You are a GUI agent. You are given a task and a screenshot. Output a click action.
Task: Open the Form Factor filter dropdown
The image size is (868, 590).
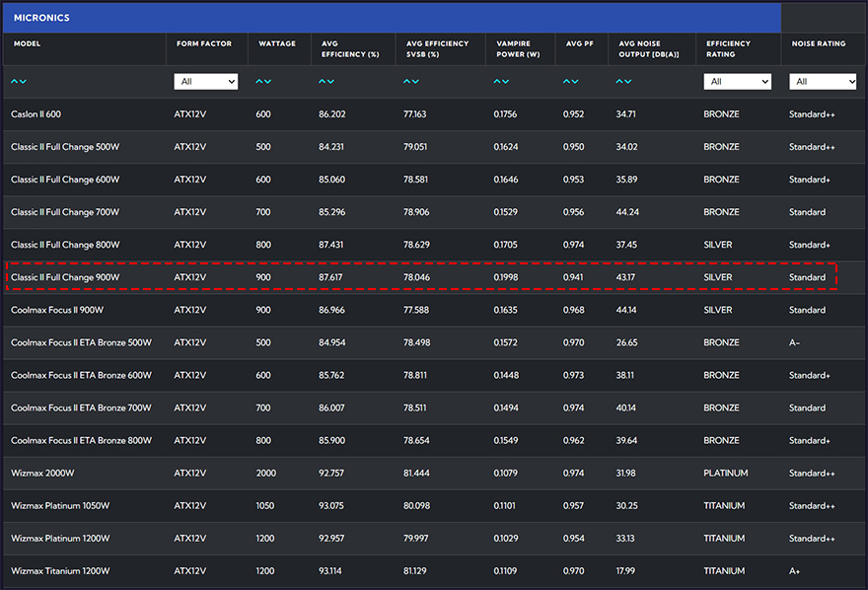point(206,81)
